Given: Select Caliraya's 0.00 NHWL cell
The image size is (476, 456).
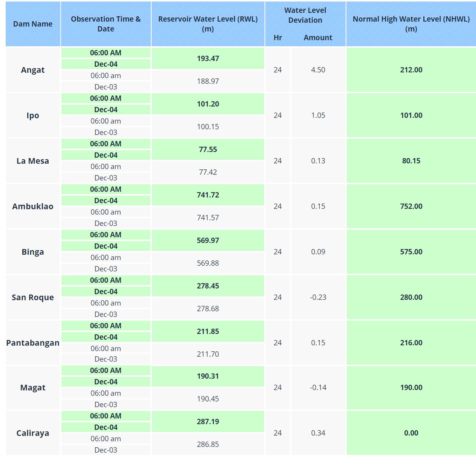Looking at the screenshot, I should point(411,433).
